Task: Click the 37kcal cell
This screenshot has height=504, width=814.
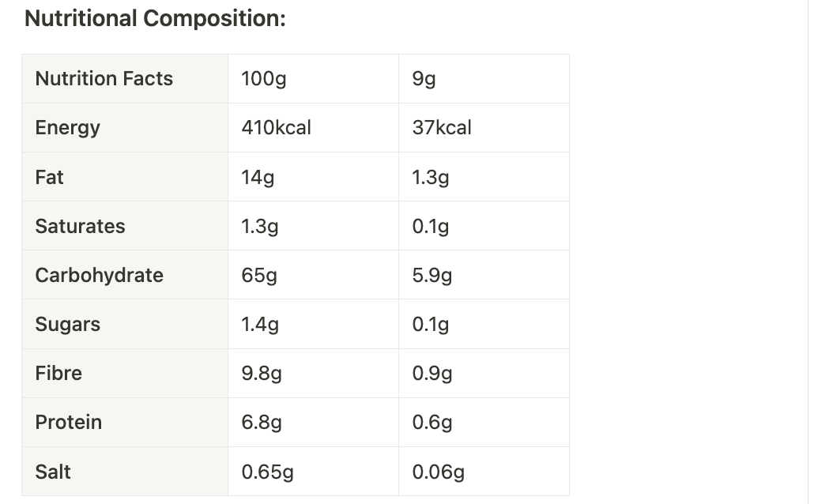Action: 484,128
